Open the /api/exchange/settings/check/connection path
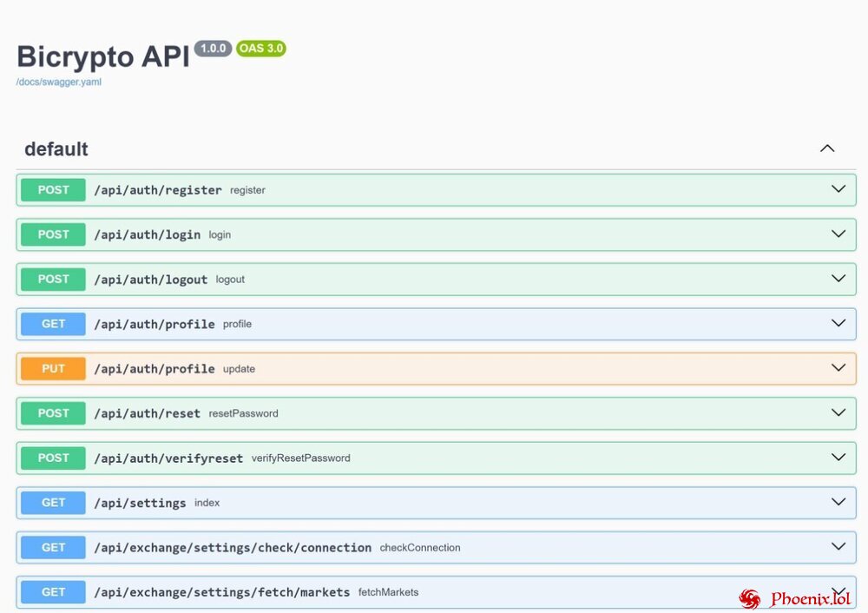The image size is (868, 613). point(233,548)
